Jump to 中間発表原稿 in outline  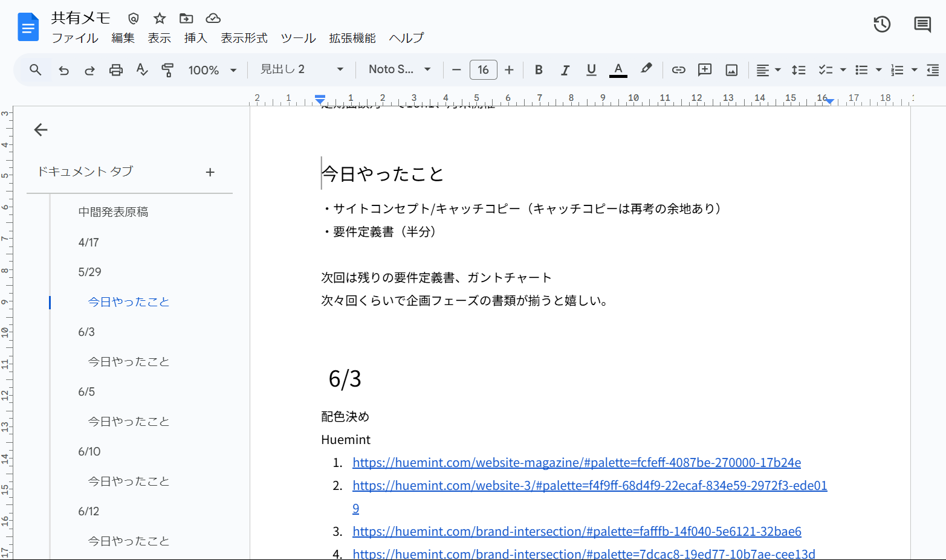[113, 212]
